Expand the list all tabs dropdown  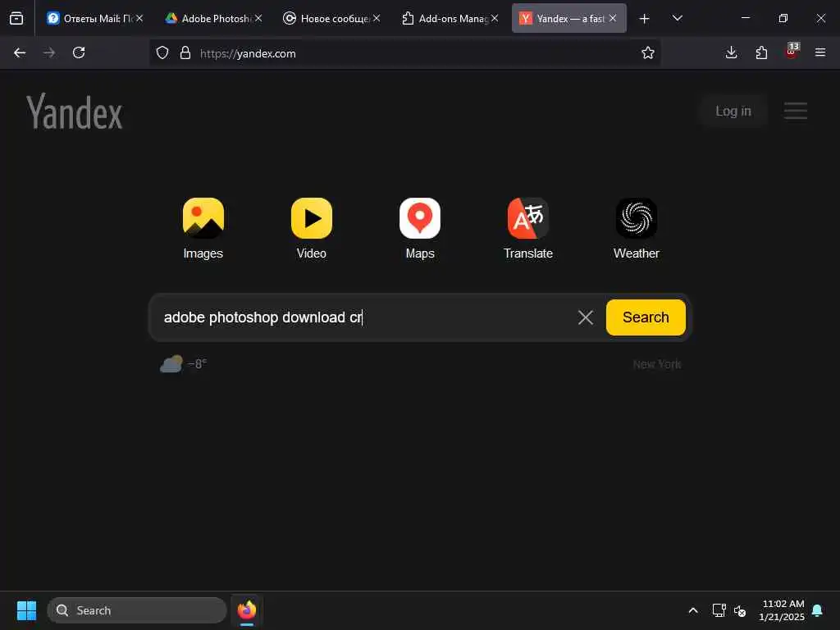677,18
